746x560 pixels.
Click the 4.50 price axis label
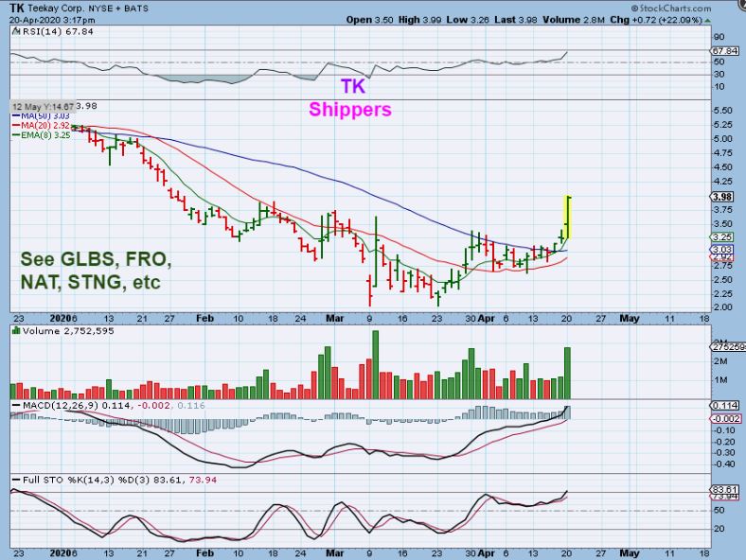[723, 166]
